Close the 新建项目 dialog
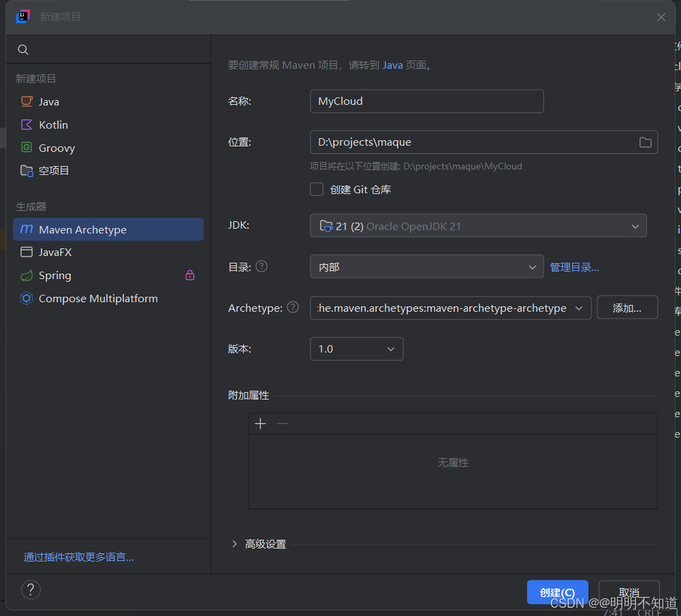The width and height of the screenshot is (681, 616). 661,17
